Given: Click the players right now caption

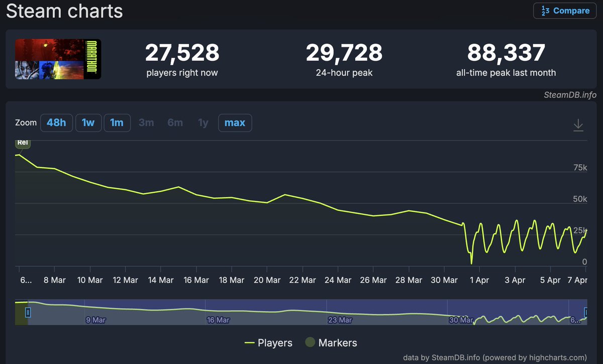Looking at the screenshot, I should tap(182, 73).
